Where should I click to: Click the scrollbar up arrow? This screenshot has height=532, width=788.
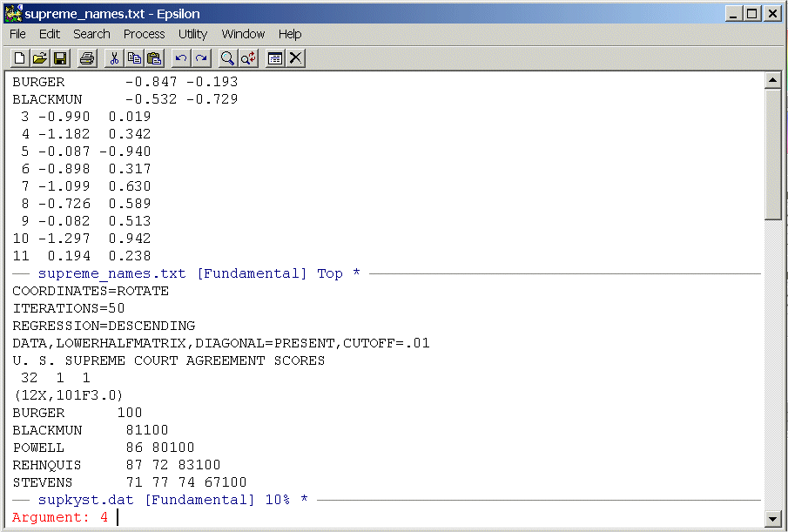(x=771, y=81)
